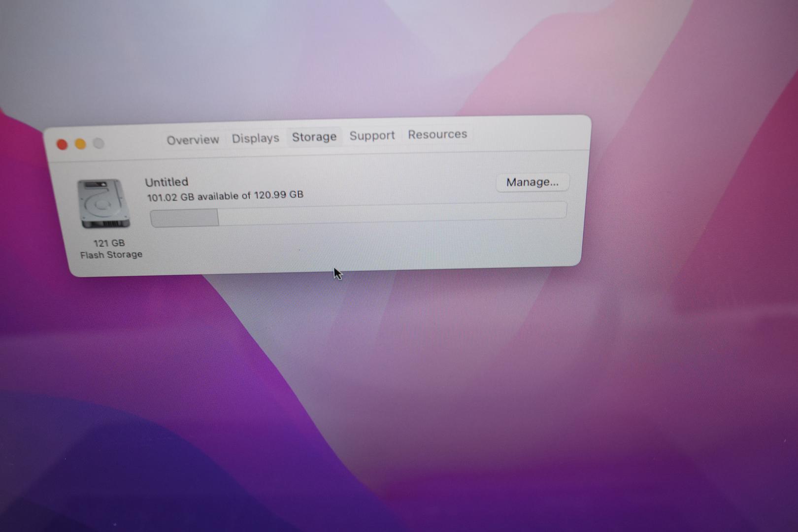The height and width of the screenshot is (532, 798).
Task: Click the greyed-out zoom button
Action: coord(99,143)
